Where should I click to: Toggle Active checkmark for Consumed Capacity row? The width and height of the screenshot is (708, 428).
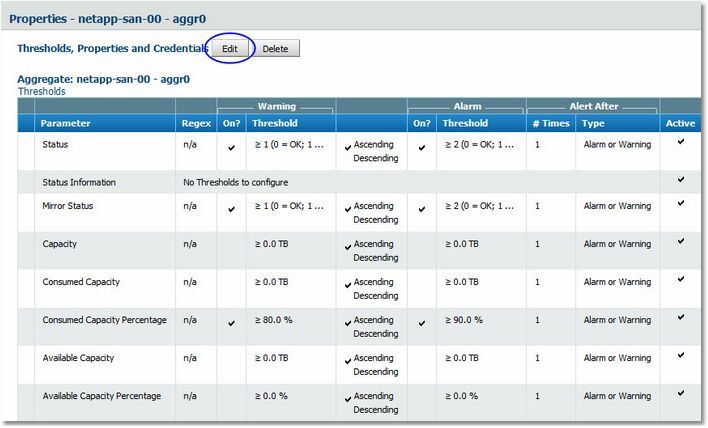coord(681,279)
